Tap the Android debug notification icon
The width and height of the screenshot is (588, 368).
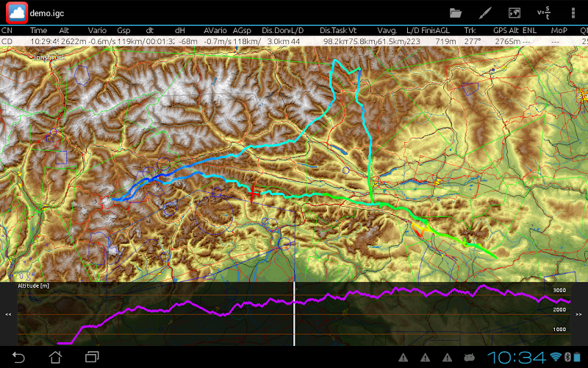click(x=469, y=357)
